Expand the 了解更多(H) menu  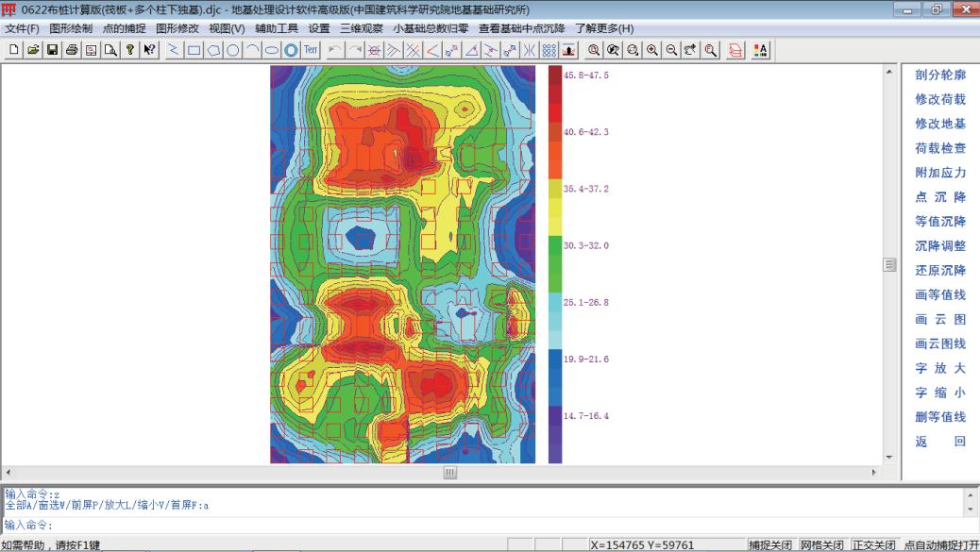pos(604,28)
